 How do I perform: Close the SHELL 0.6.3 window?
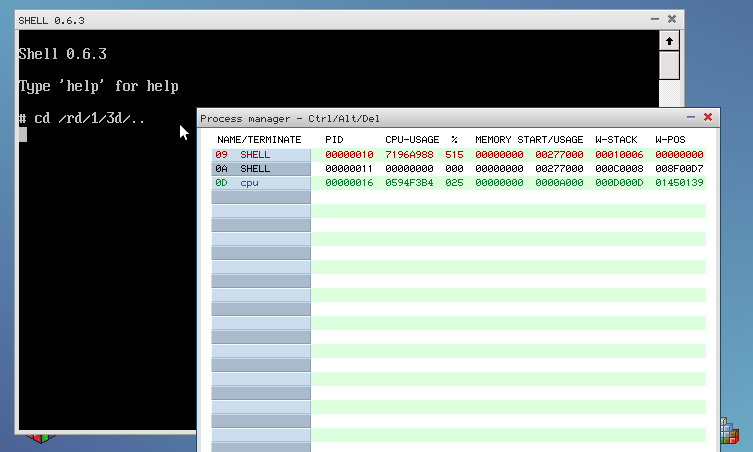tap(672, 18)
